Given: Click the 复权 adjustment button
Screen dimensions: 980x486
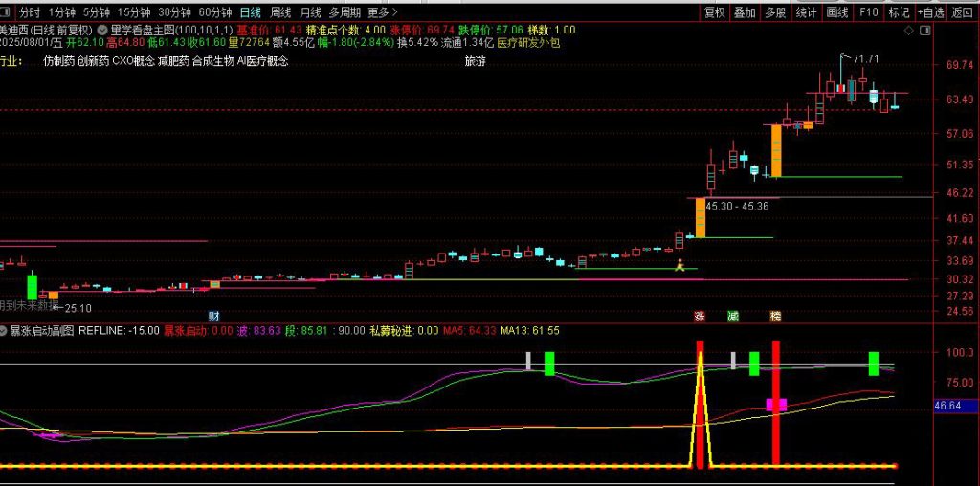Looking at the screenshot, I should (714, 12).
